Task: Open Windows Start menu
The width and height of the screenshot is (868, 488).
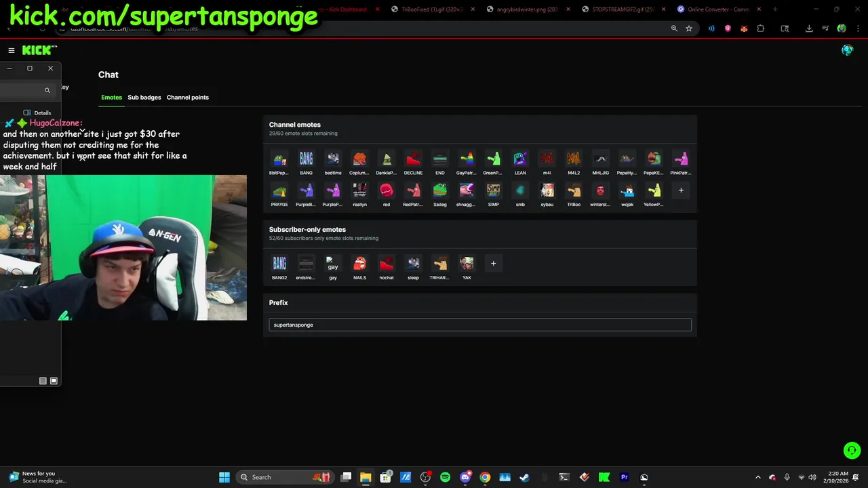Action: (x=224, y=477)
